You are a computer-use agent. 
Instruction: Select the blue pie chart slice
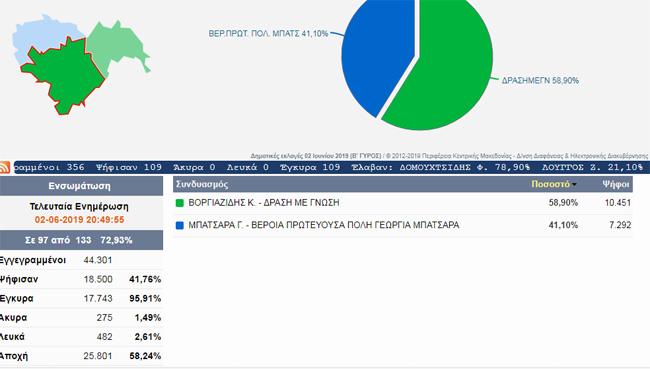(x=377, y=50)
